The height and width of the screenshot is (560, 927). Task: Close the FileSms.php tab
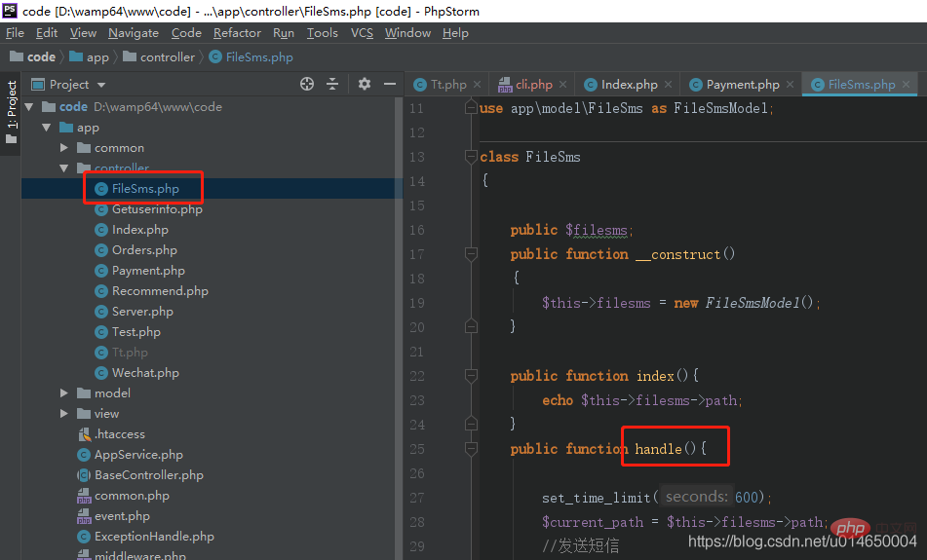click(906, 85)
